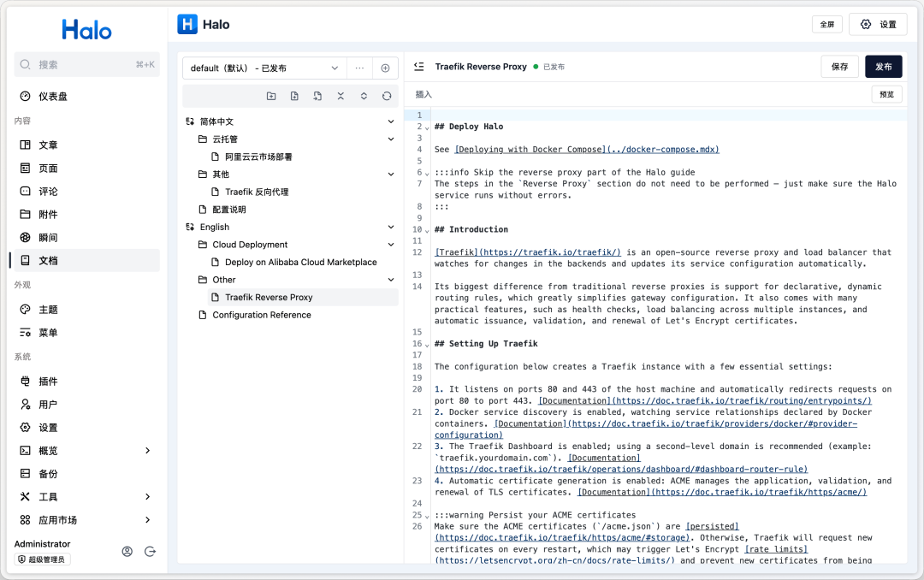
Task: Open the 插件 plugins icon entry
Action: coord(25,382)
